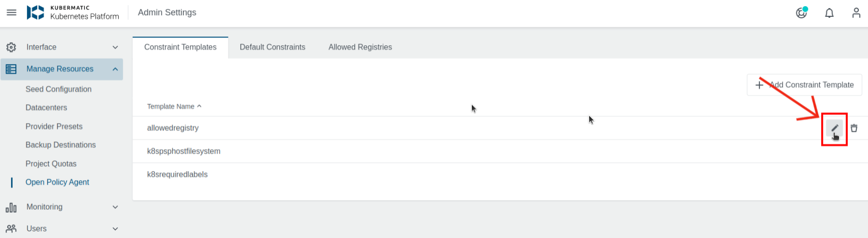Select the Constraint Templates tab
The image size is (868, 238).
pos(180,47)
